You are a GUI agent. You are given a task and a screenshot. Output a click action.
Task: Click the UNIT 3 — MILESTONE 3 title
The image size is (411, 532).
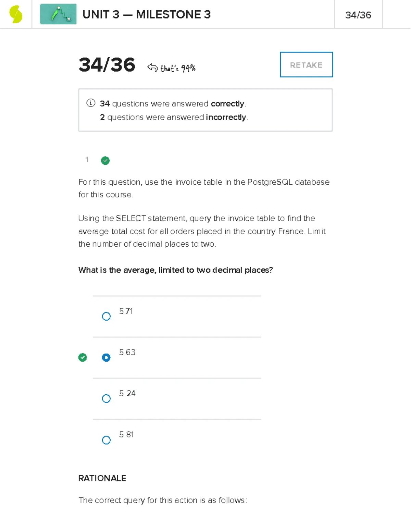click(x=147, y=14)
